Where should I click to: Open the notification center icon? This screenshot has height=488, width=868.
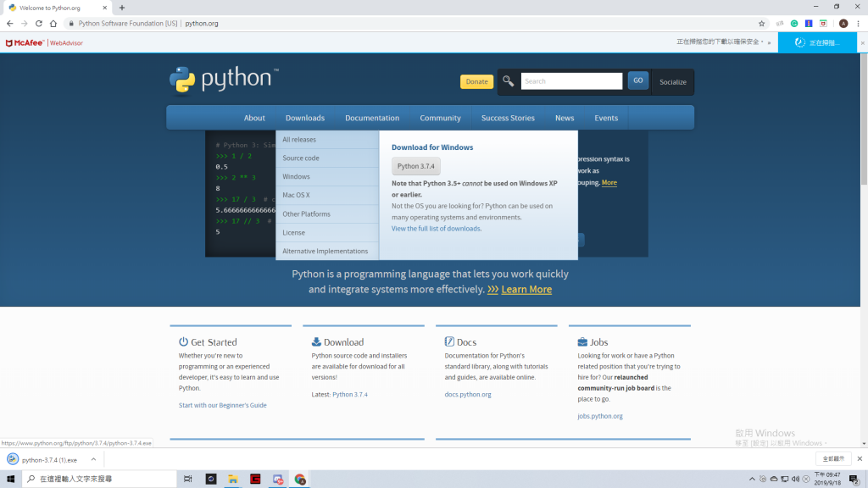[x=854, y=480]
